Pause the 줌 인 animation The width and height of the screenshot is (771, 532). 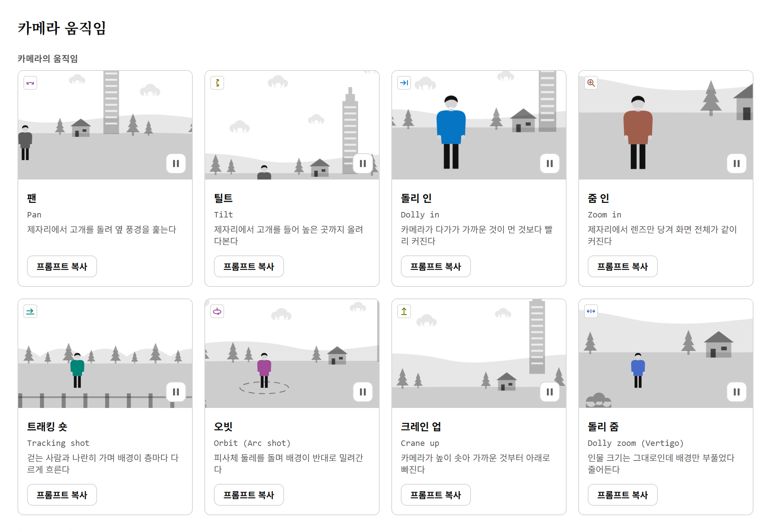click(x=737, y=163)
